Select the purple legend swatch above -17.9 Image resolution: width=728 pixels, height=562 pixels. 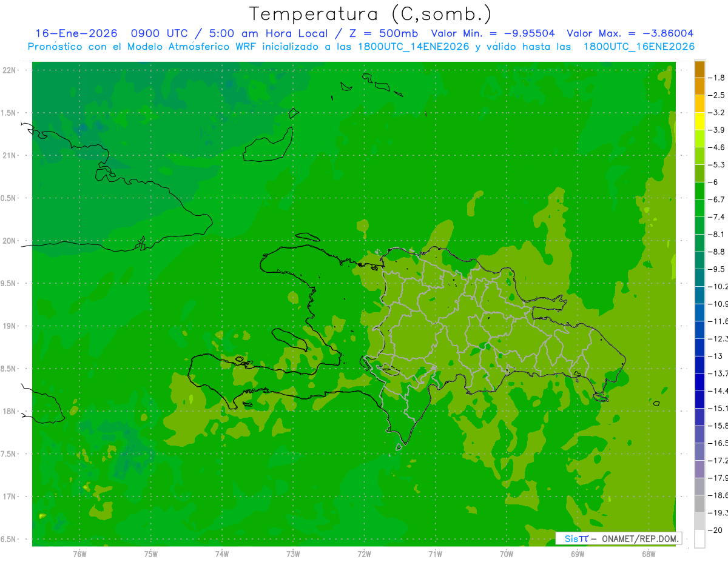point(699,469)
